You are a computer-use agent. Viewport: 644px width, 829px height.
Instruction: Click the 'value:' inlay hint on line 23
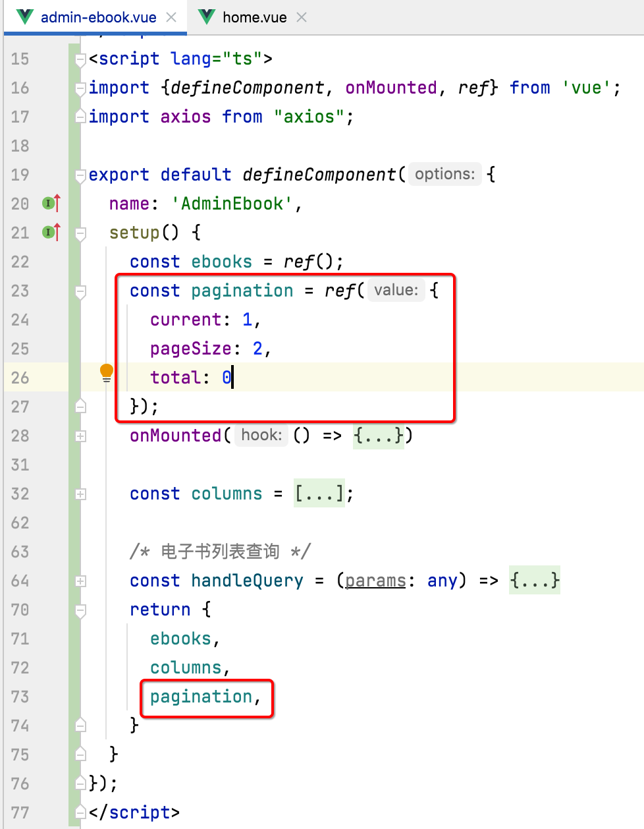click(x=396, y=290)
